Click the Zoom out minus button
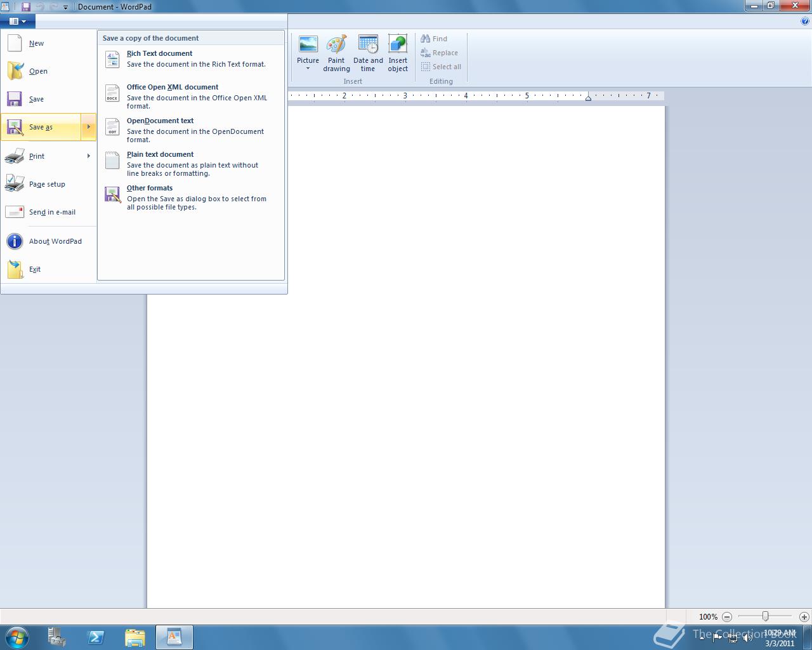The width and height of the screenshot is (812, 650). tap(727, 616)
